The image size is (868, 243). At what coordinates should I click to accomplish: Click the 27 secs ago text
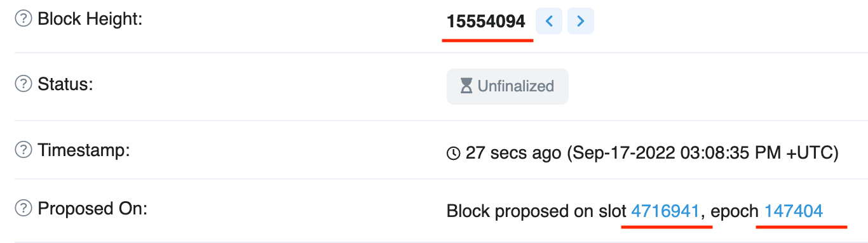point(513,154)
